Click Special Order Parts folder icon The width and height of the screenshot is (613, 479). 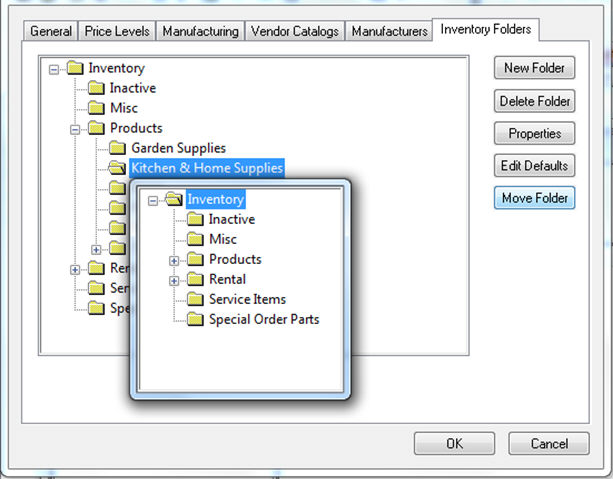[194, 320]
